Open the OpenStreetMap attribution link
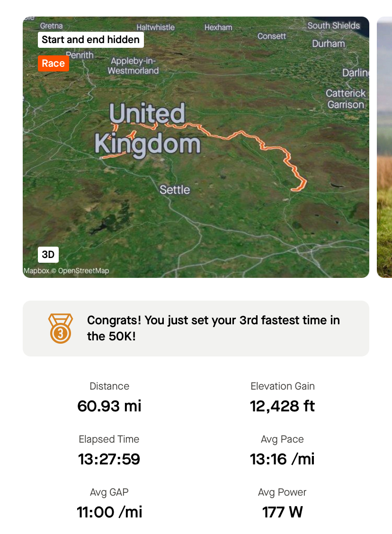This screenshot has height=534, width=392. 83,271
